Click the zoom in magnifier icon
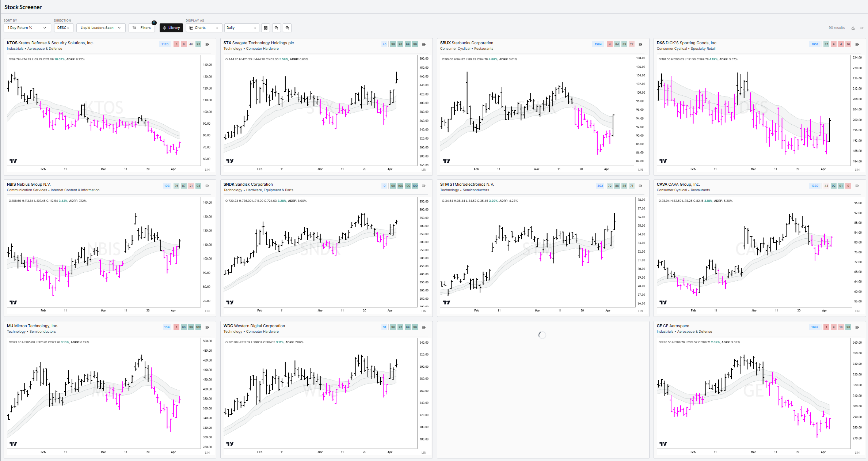This screenshot has height=461, width=868. tap(287, 28)
